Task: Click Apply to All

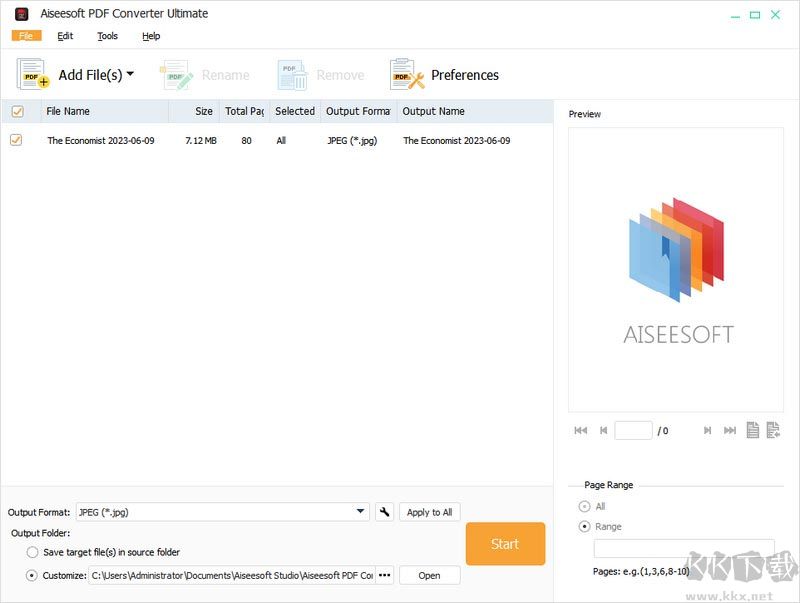Action: tap(428, 511)
